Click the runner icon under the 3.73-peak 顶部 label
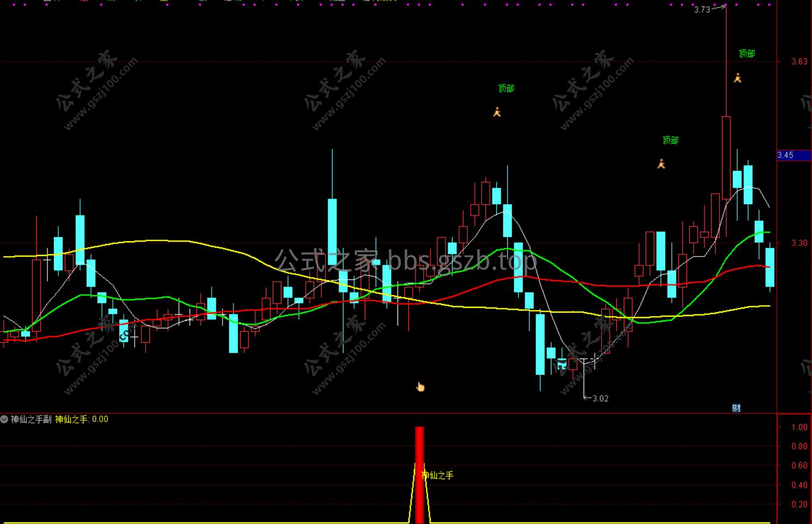The height and width of the screenshot is (524, 812). (737, 78)
